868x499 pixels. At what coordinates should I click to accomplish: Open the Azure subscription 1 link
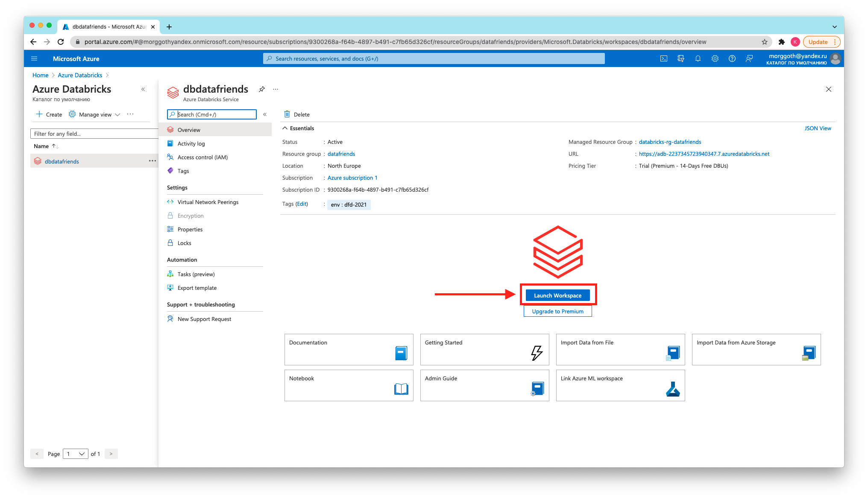tap(352, 178)
